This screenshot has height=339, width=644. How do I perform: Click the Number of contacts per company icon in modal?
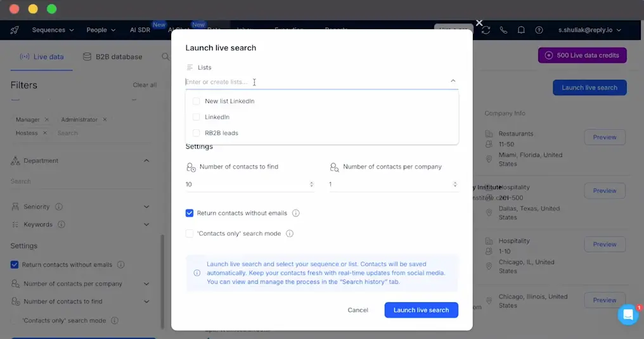click(334, 167)
